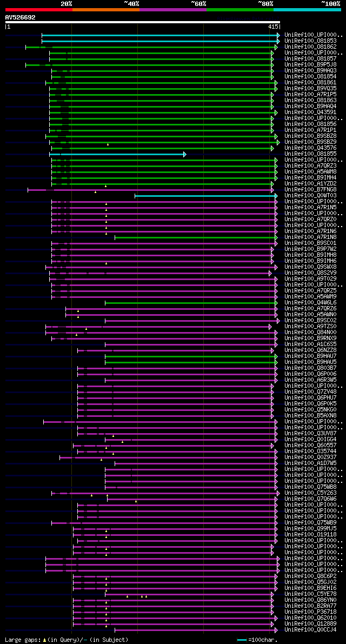Select hit label UniRef100_Q43576

coord(310,148)
